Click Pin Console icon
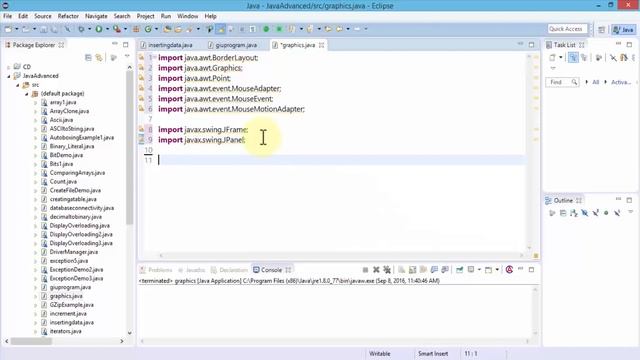Screen dimensions: 640x360 [x=459, y=270]
